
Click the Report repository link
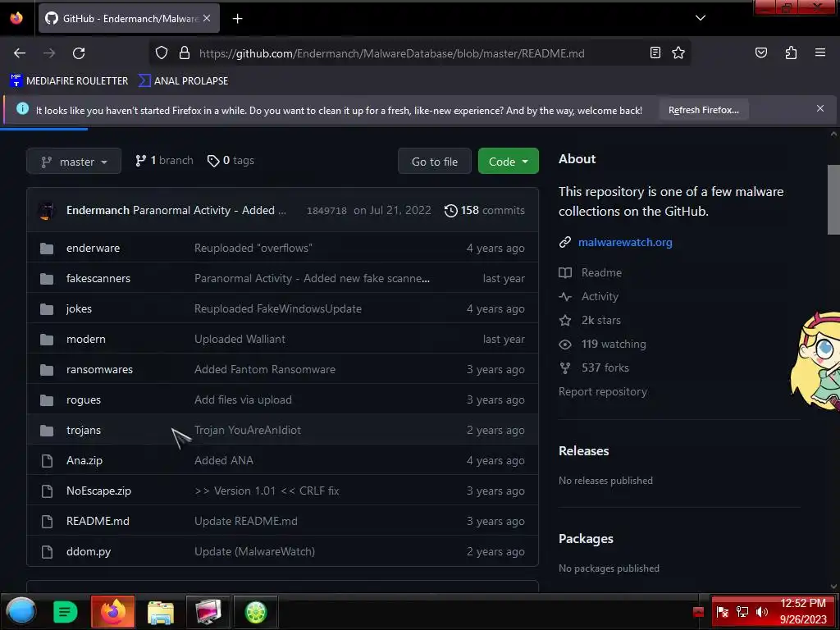pos(603,391)
